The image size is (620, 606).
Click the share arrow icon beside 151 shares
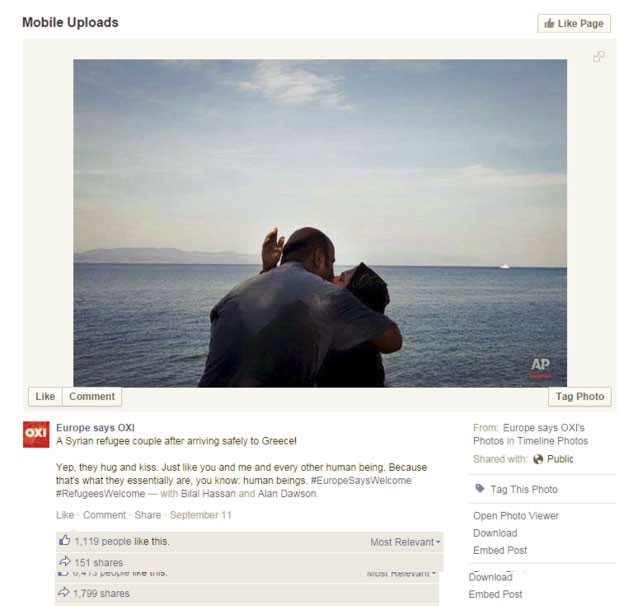pyautogui.click(x=64, y=561)
